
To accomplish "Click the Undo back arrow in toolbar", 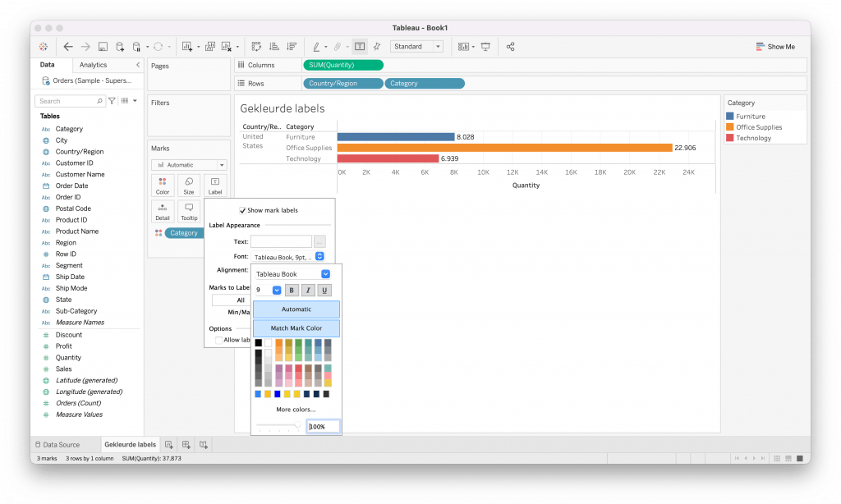I will (x=68, y=47).
